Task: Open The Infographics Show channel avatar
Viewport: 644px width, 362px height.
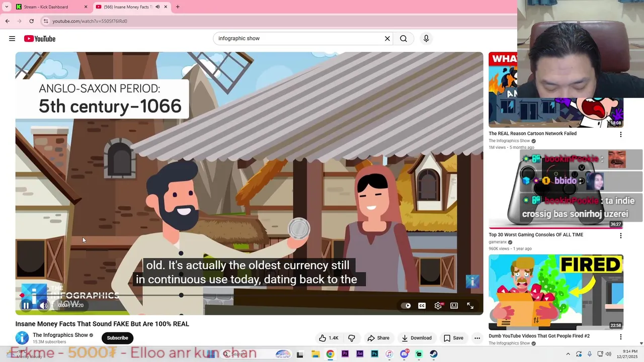Action: 22,338
